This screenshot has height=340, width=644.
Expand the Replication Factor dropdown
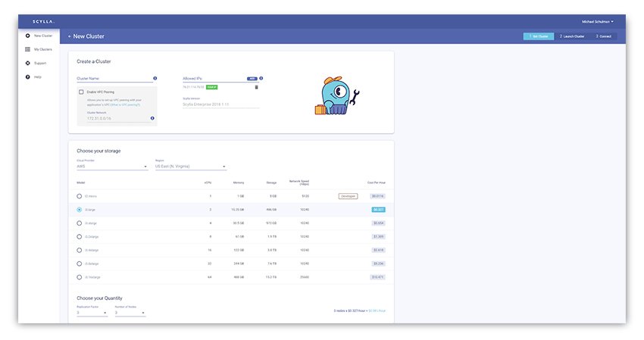[x=91, y=313]
